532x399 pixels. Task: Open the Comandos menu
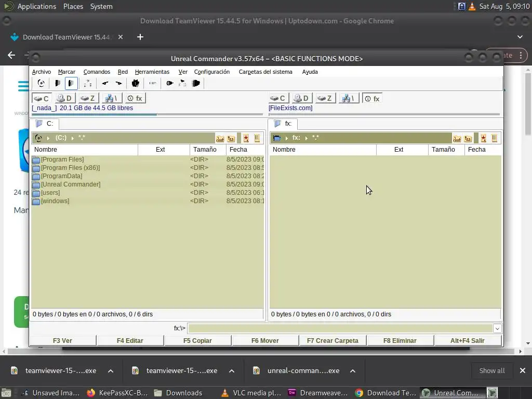pyautogui.click(x=97, y=72)
